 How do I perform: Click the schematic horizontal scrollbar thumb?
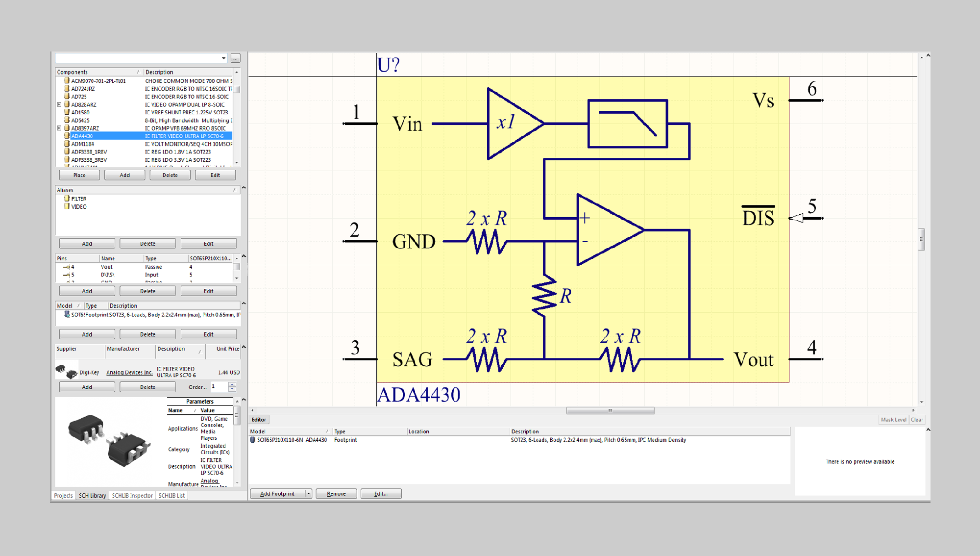coord(610,410)
